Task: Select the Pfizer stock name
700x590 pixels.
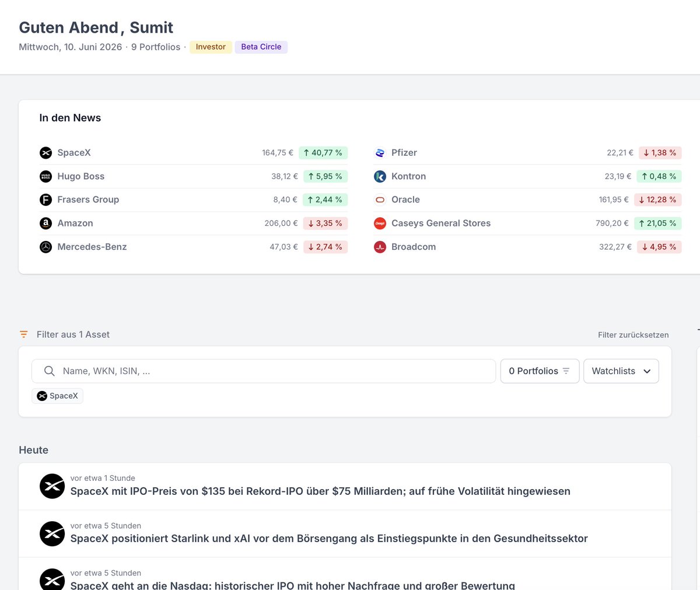Action: tap(404, 153)
